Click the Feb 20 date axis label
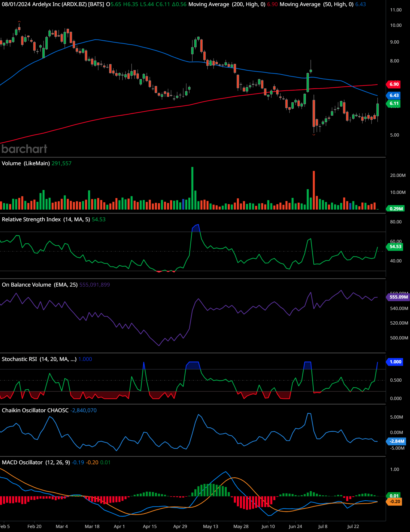This screenshot has height=532, width=410. 35,526
